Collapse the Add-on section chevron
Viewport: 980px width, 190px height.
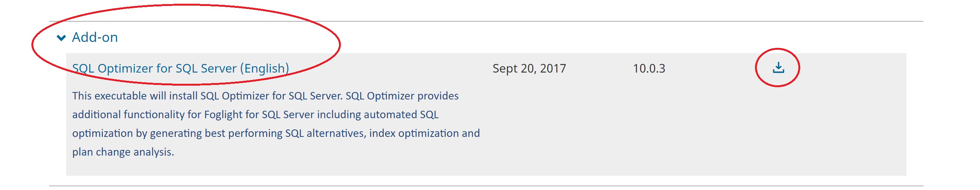(x=61, y=38)
